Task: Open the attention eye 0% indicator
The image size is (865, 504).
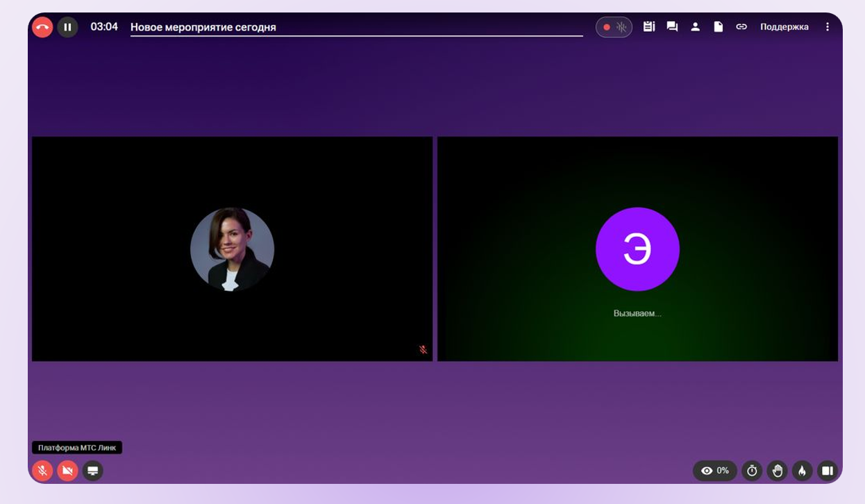Action: click(714, 471)
